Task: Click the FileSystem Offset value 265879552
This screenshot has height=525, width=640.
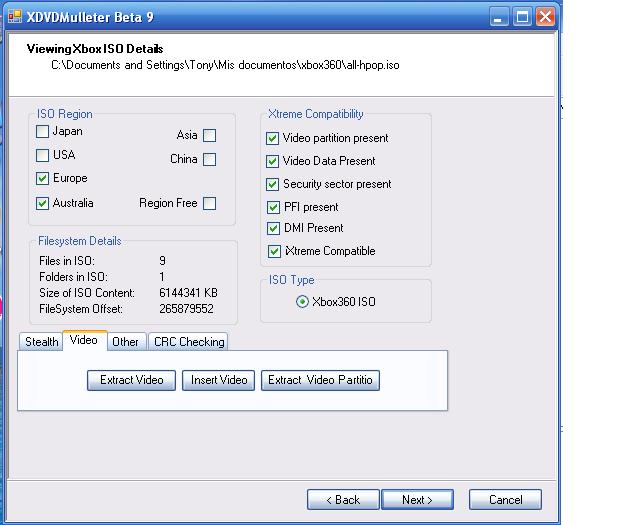Action: [186, 309]
